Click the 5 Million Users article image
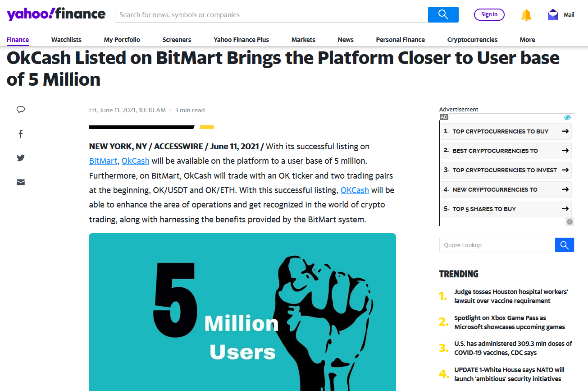This screenshot has height=391, width=588. tap(242, 312)
